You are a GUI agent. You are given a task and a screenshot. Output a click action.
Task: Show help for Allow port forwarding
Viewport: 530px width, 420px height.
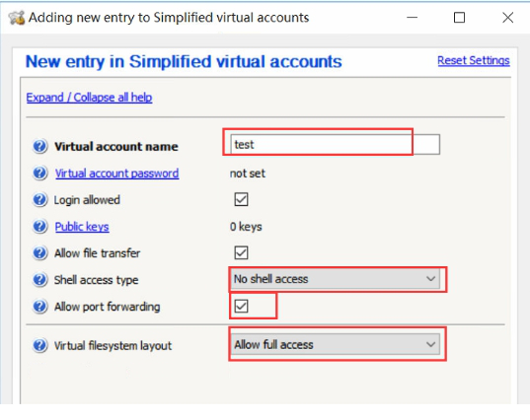pyautogui.click(x=39, y=307)
